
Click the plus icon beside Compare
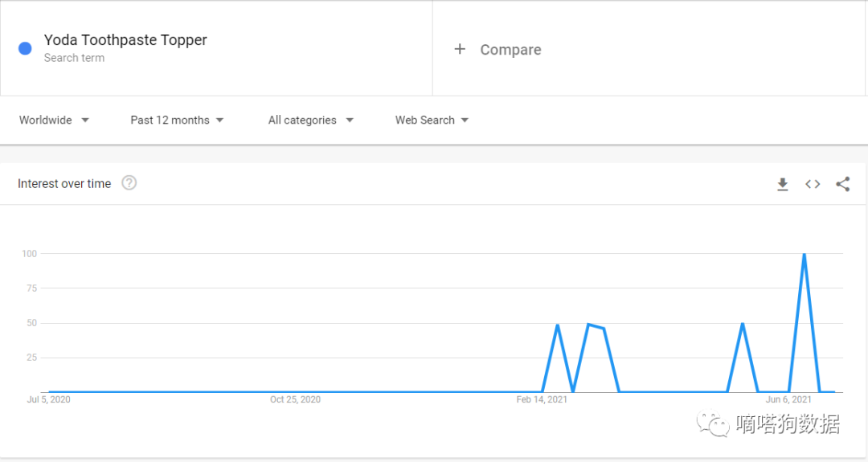460,49
